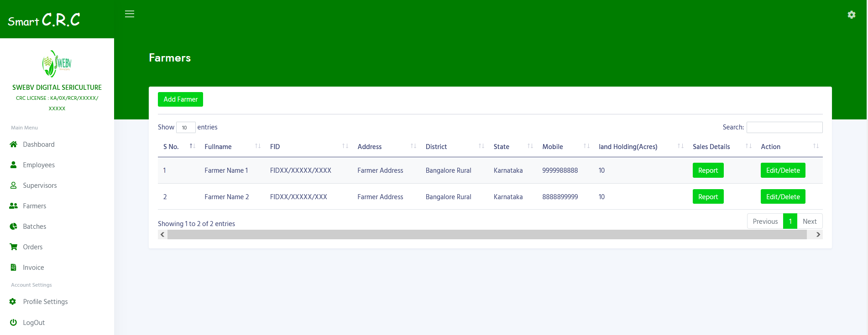Click the Next pagination button
Viewport: 868px width, 335px height.
pyautogui.click(x=809, y=222)
